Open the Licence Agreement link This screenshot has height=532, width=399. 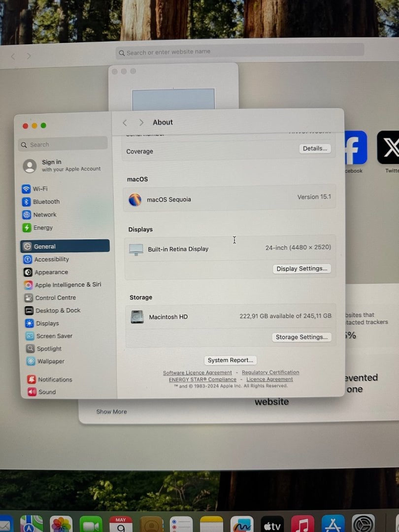pyautogui.click(x=269, y=379)
